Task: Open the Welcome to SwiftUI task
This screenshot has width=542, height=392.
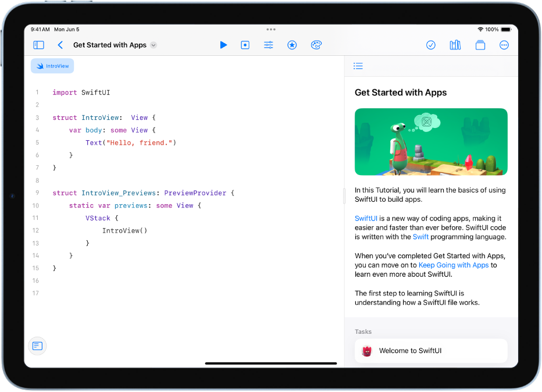Action: coord(431,351)
